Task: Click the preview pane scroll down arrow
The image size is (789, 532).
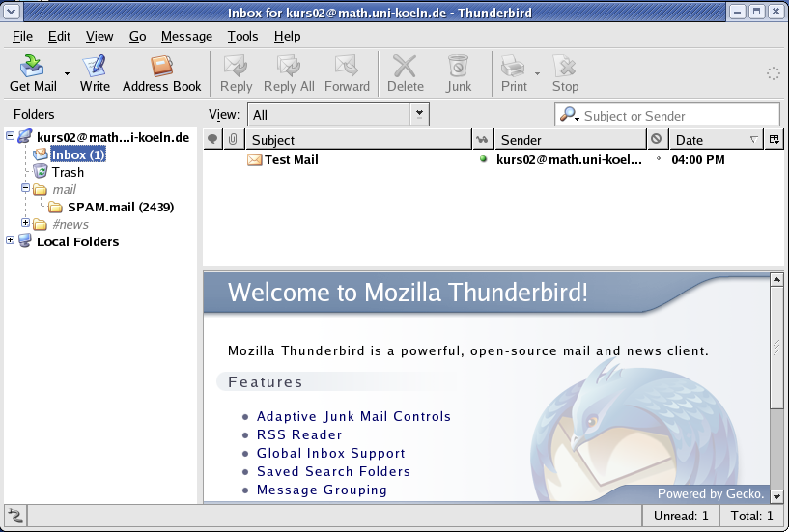Action: 776,496
